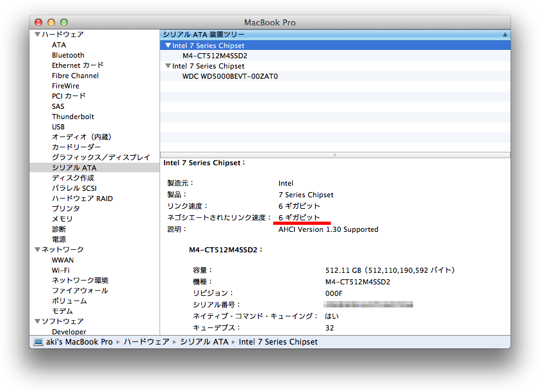Open the Thunderbolt entry
This screenshot has width=540, height=392.
pyautogui.click(x=73, y=117)
